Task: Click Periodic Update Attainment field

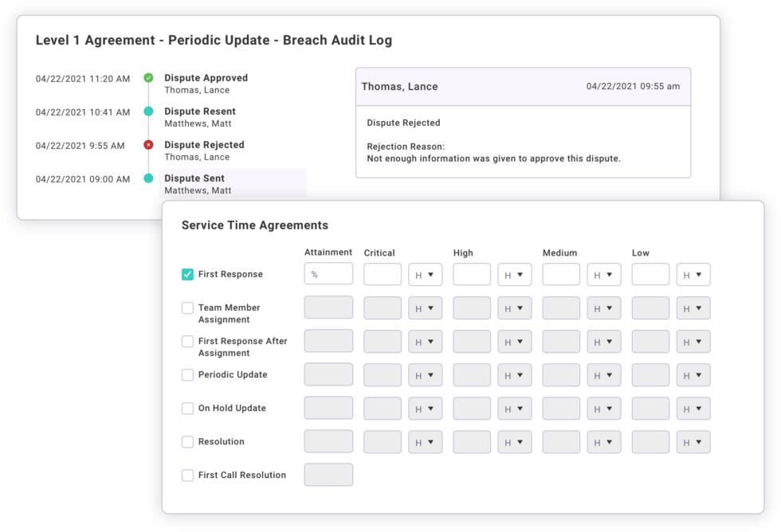Action: tap(328, 374)
